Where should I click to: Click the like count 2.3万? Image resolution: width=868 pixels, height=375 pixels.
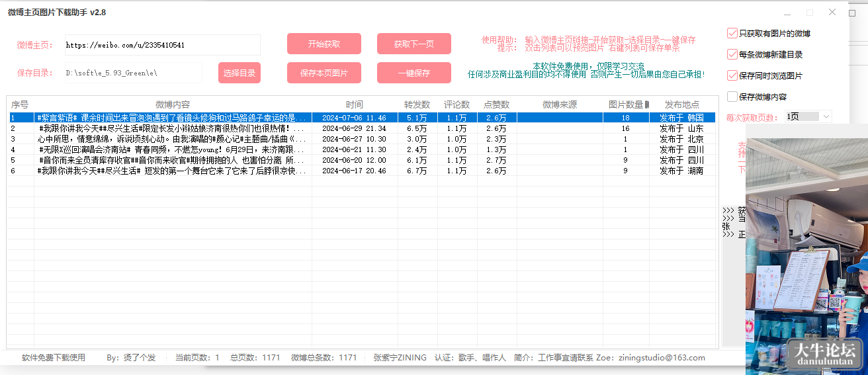[x=496, y=139]
